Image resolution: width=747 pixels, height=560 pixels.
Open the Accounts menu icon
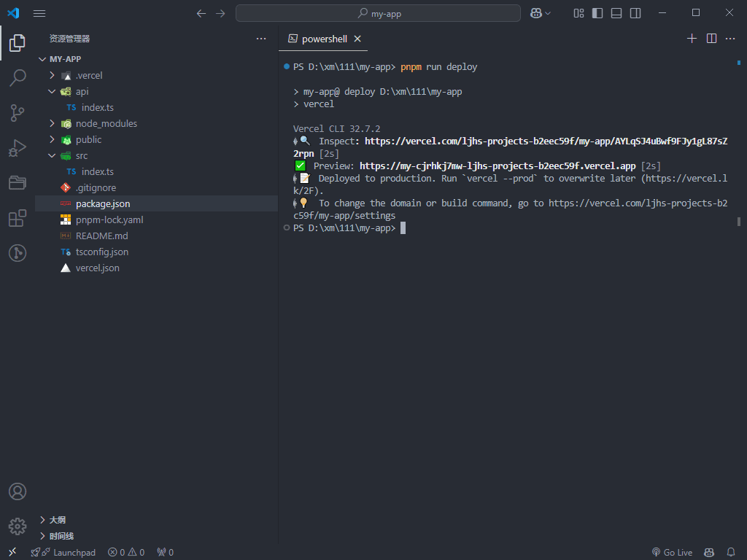click(18, 491)
